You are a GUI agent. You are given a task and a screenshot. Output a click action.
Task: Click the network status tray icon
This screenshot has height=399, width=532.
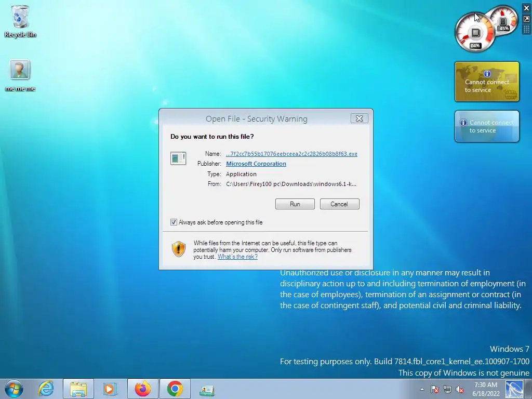click(447, 389)
